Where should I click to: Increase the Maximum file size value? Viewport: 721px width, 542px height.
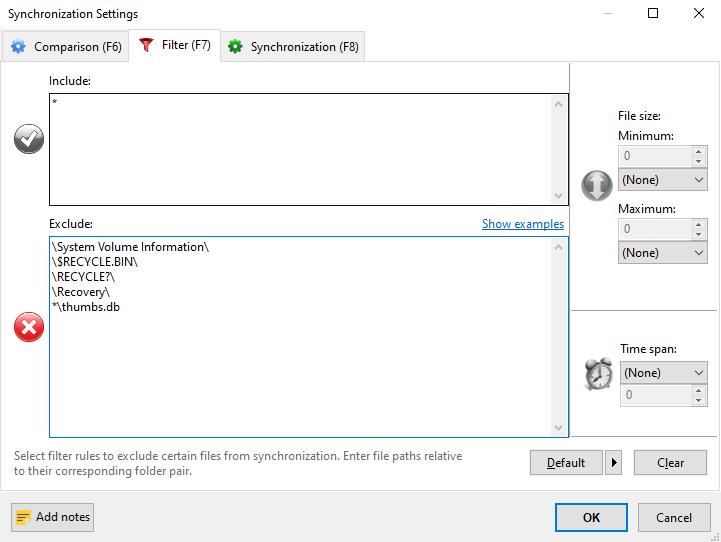(698, 224)
